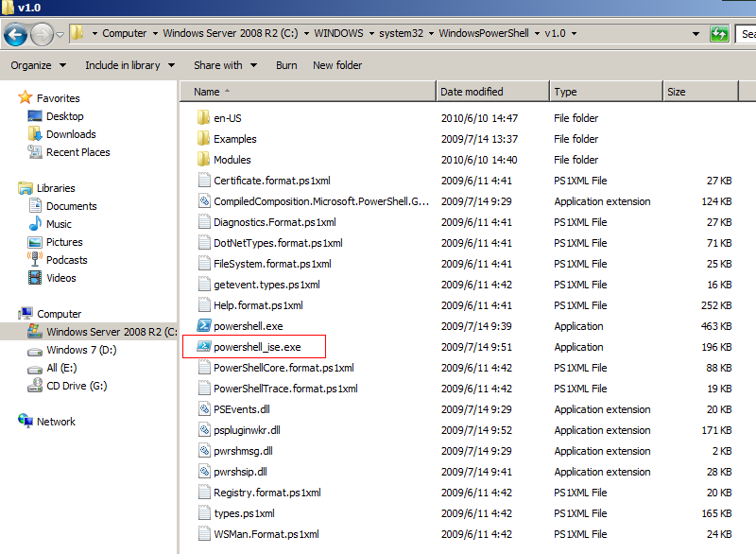Click the green Refresh icon
This screenshot has width=756, height=554.
(719, 34)
